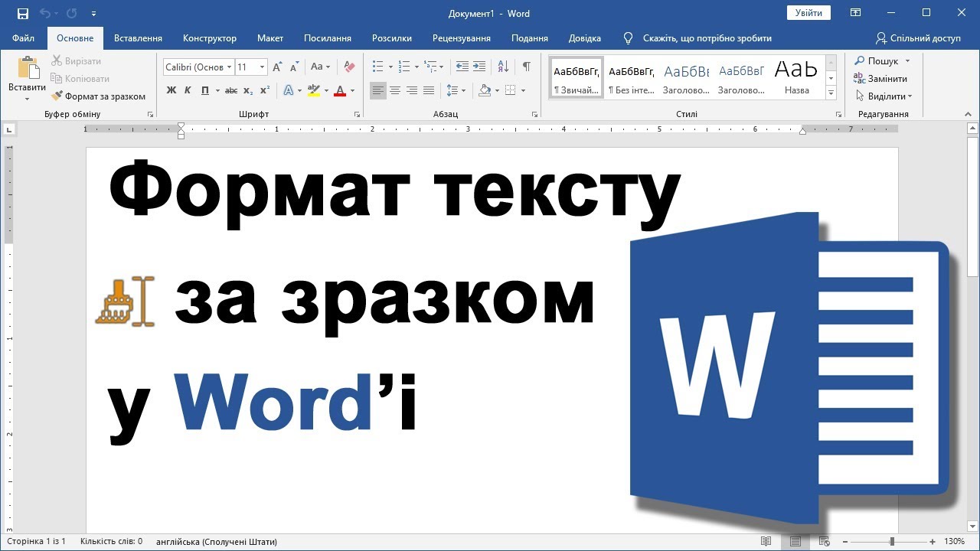This screenshot has height=551, width=980.
Task: Expand the styles gallery with More arrow
Action: [831, 92]
